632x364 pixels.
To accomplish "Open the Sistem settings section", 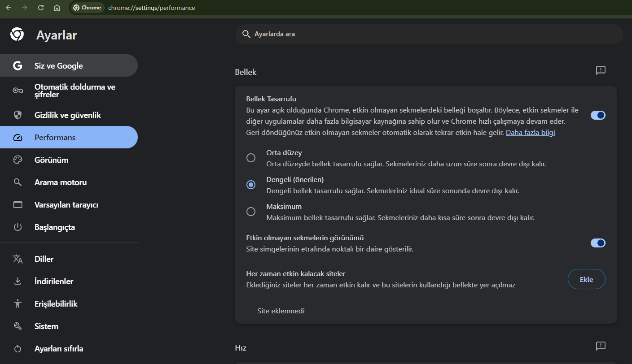I will click(46, 326).
